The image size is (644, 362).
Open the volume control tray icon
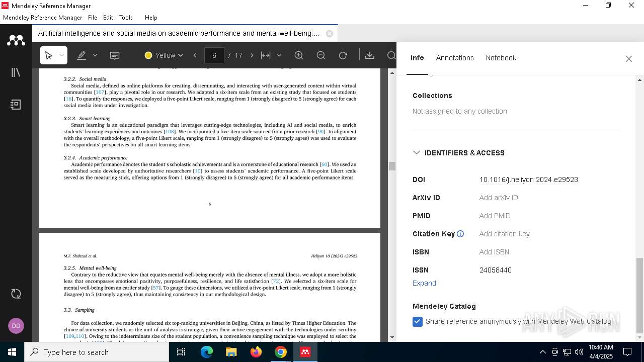(579, 352)
